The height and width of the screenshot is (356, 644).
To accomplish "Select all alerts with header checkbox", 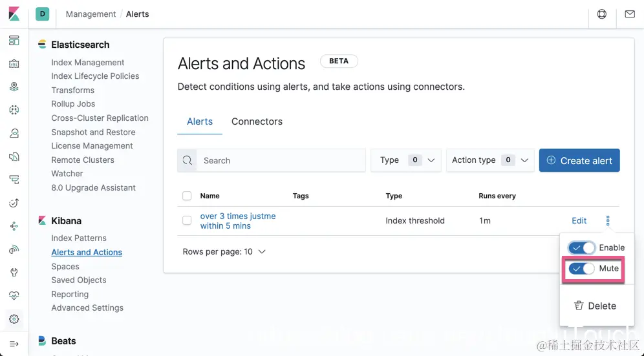I will pyautogui.click(x=187, y=196).
